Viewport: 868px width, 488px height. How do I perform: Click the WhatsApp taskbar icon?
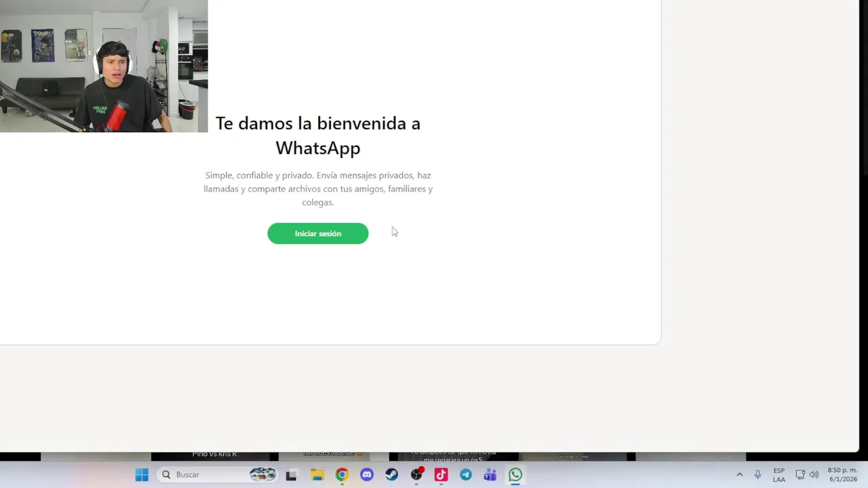click(x=515, y=475)
